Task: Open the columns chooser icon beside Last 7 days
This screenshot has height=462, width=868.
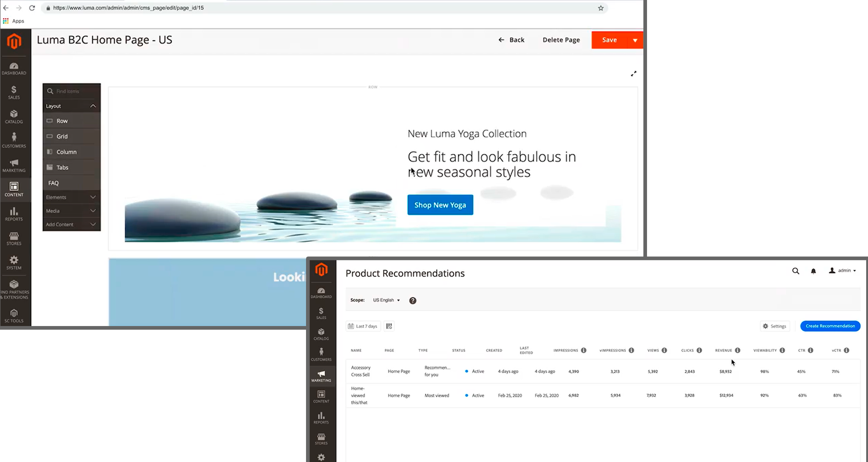Action: 389,326
